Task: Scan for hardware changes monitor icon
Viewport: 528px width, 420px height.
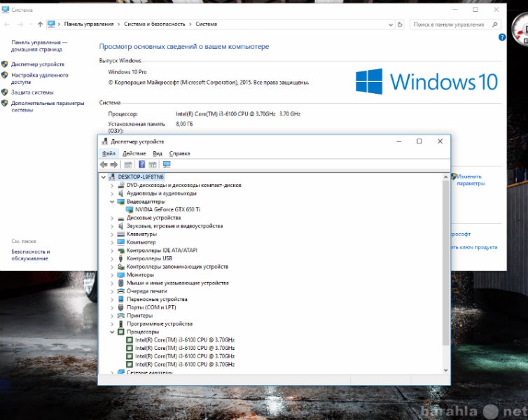Action: [167, 164]
